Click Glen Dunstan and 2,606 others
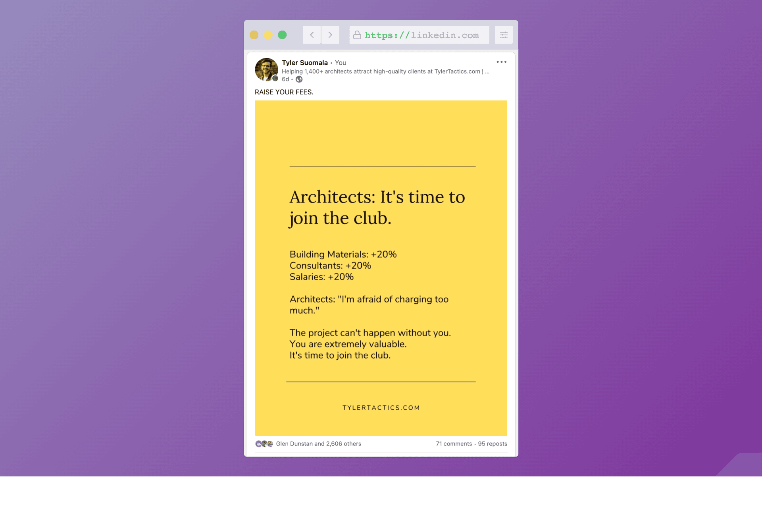Screen dimensions: 762x532 [x=318, y=444]
